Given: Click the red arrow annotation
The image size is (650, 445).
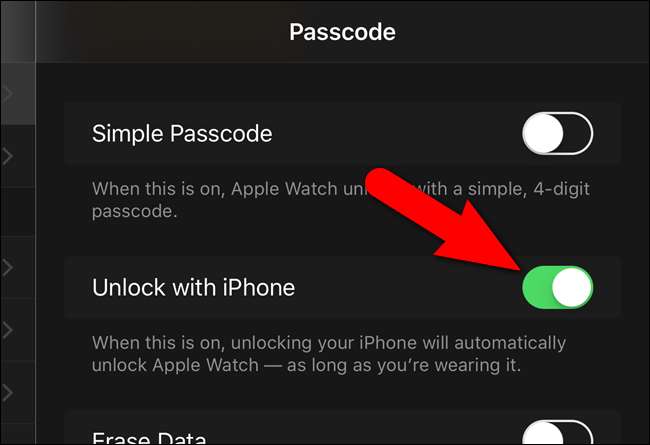Looking at the screenshot, I should point(443,219).
